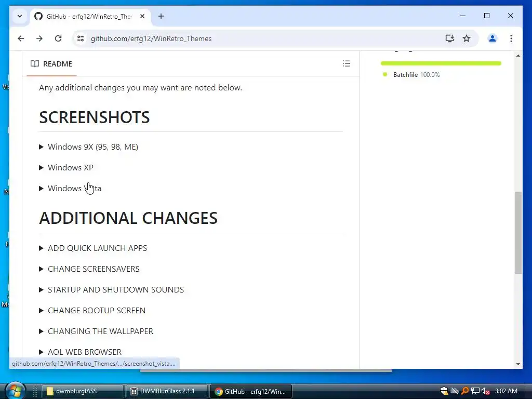
Task: Minimize the Chrome window
Action: (463, 16)
